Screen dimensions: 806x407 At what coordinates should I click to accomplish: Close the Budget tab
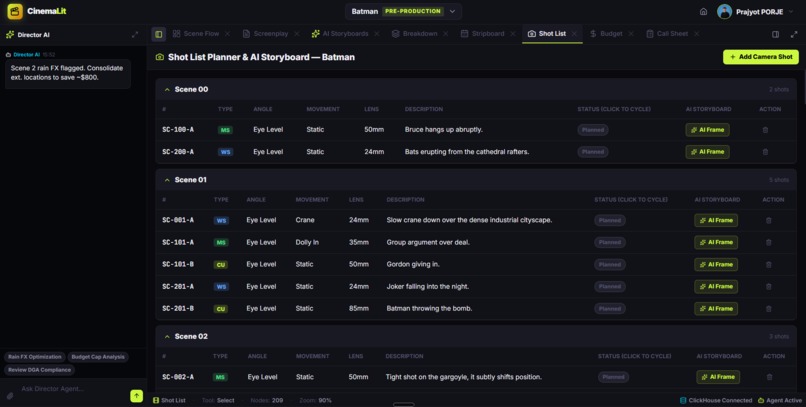point(631,34)
